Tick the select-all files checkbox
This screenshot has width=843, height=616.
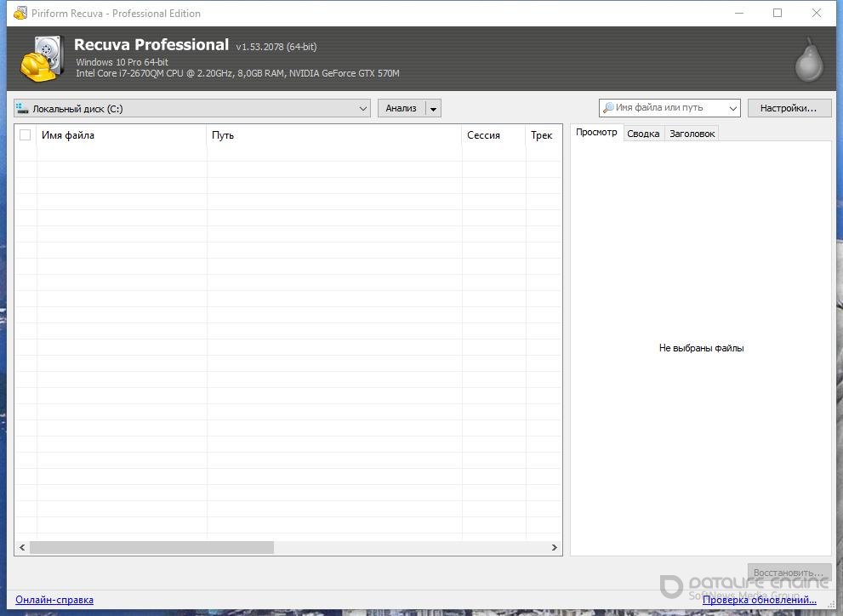(x=25, y=135)
